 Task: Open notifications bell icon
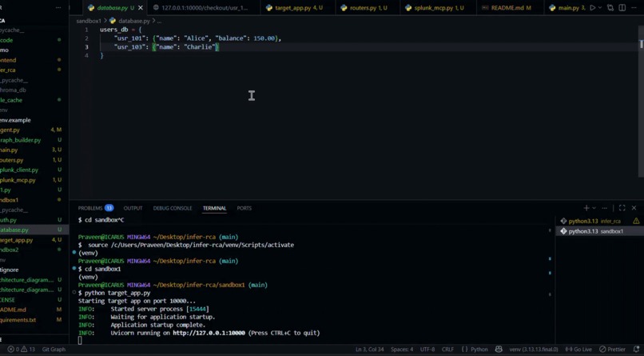[636, 349]
